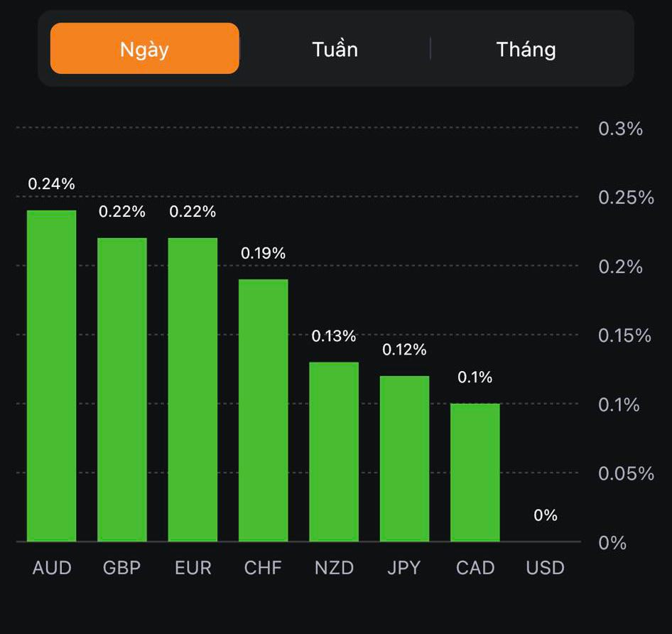672x634 pixels.
Task: Click the AUD currency label
Action: 52,568
